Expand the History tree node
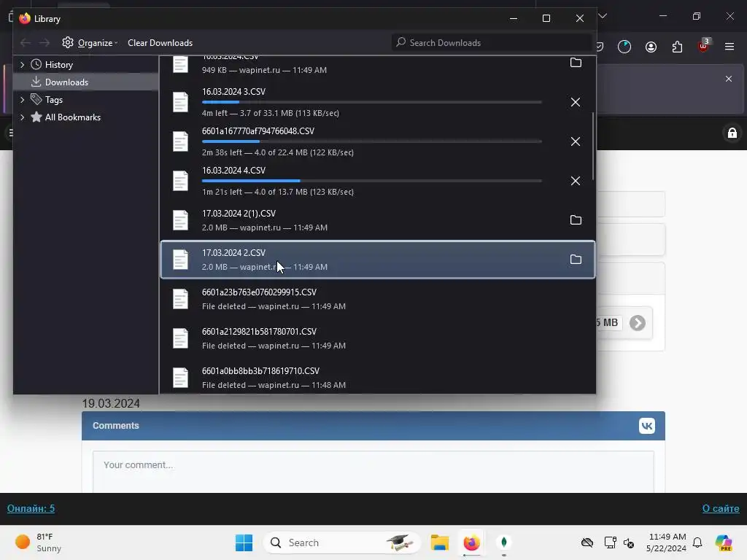The height and width of the screenshot is (560, 747). click(22, 65)
